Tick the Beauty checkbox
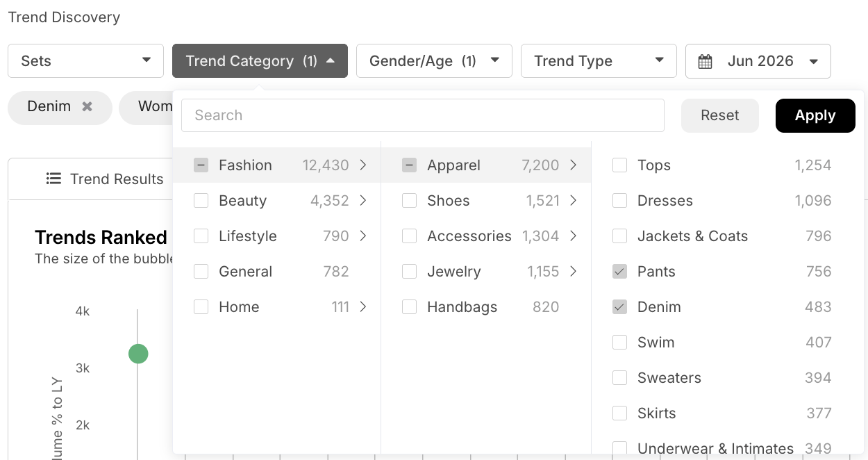Viewport: 868px width, 460px height. [201, 201]
